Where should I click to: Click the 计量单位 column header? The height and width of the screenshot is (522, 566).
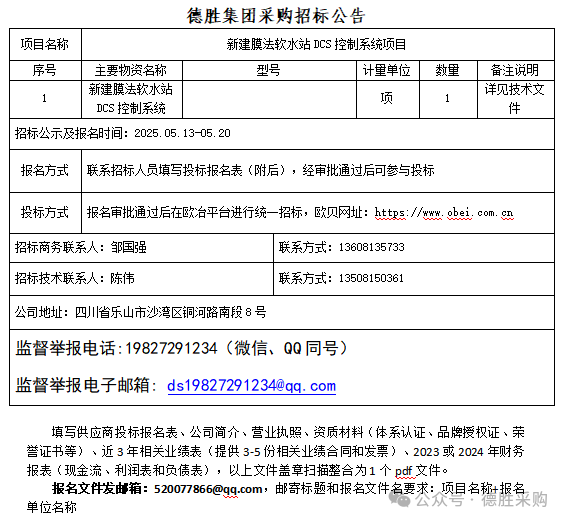388,70
